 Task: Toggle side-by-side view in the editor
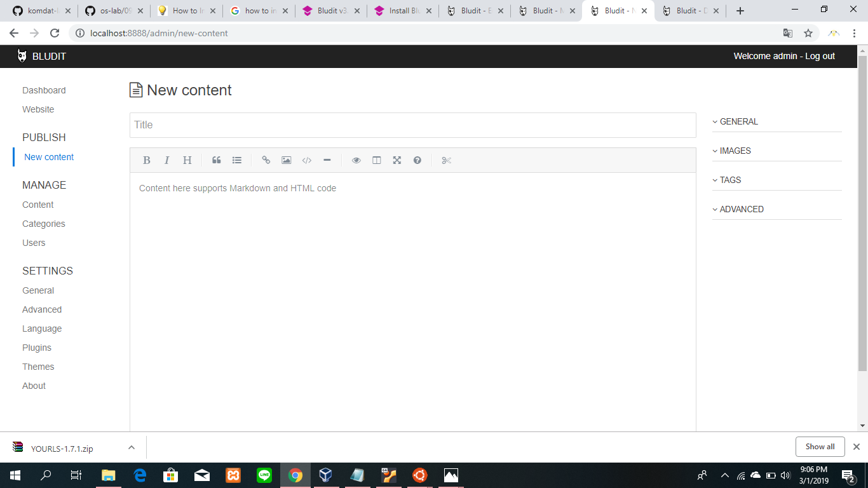click(x=377, y=160)
